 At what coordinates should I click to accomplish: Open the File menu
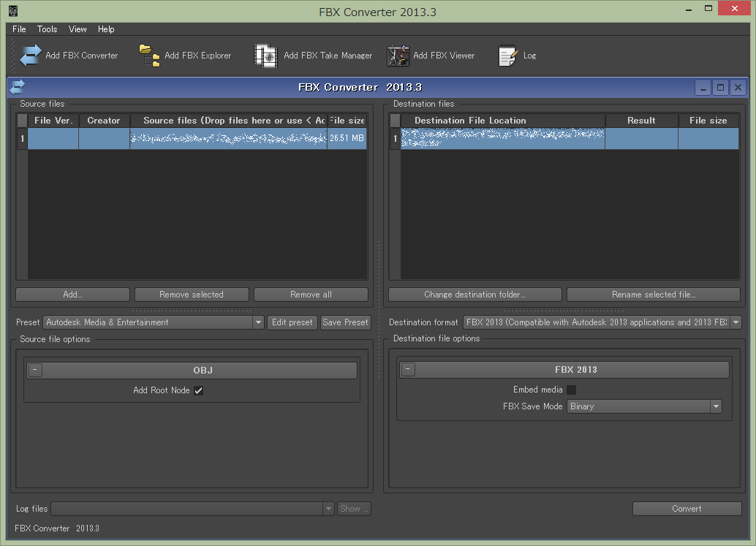coord(19,29)
